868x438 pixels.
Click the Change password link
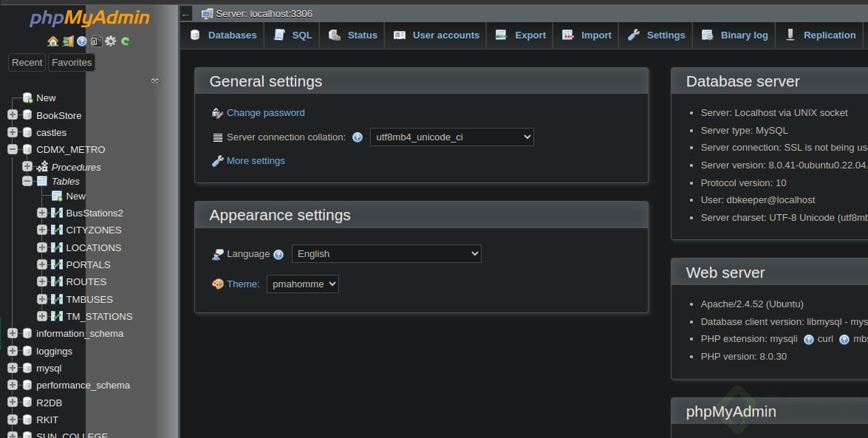[266, 112]
